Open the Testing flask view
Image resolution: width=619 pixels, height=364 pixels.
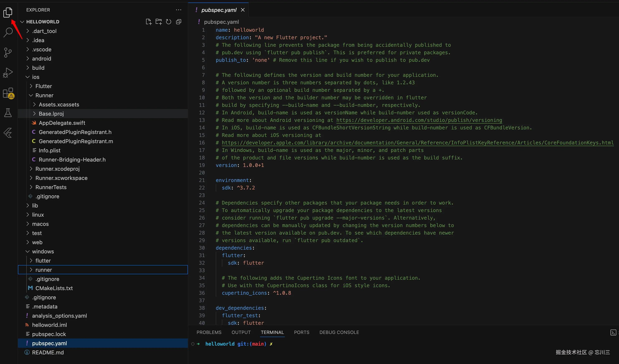click(x=8, y=113)
